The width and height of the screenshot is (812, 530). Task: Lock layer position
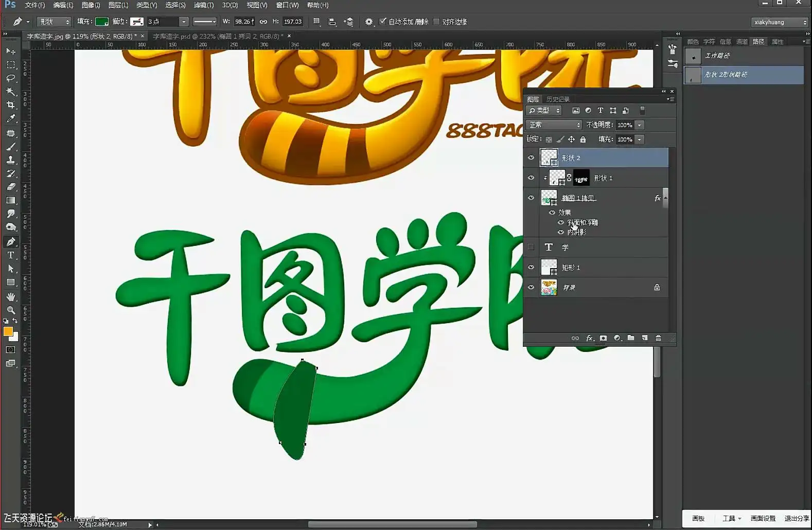[x=571, y=139]
